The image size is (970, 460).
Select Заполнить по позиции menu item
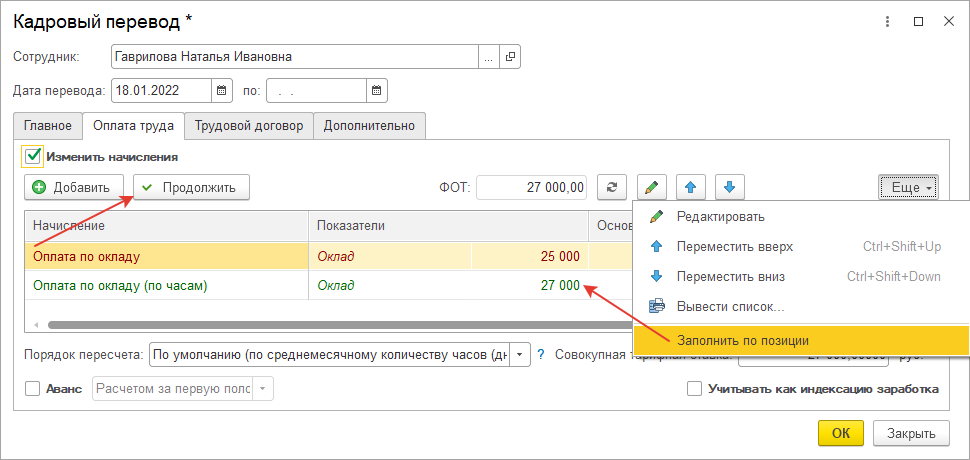click(x=742, y=340)
